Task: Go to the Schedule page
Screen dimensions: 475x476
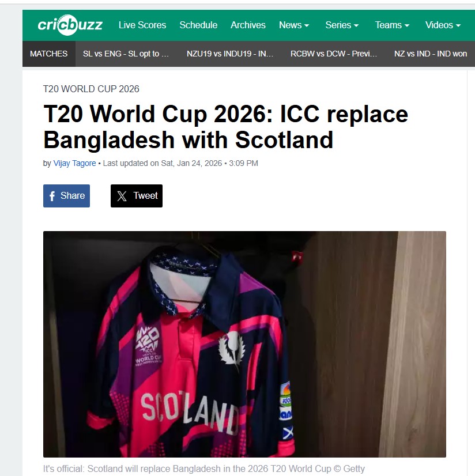Action: pos(198,25)
